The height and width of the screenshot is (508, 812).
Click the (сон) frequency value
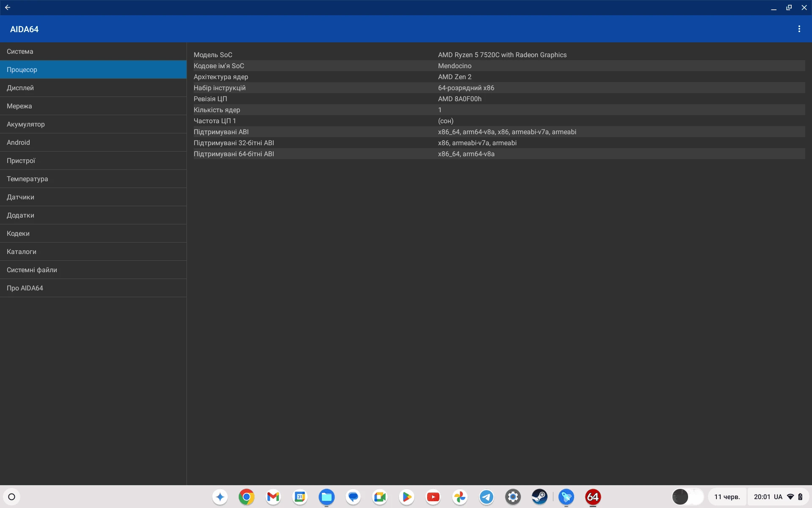pos(446,121)
